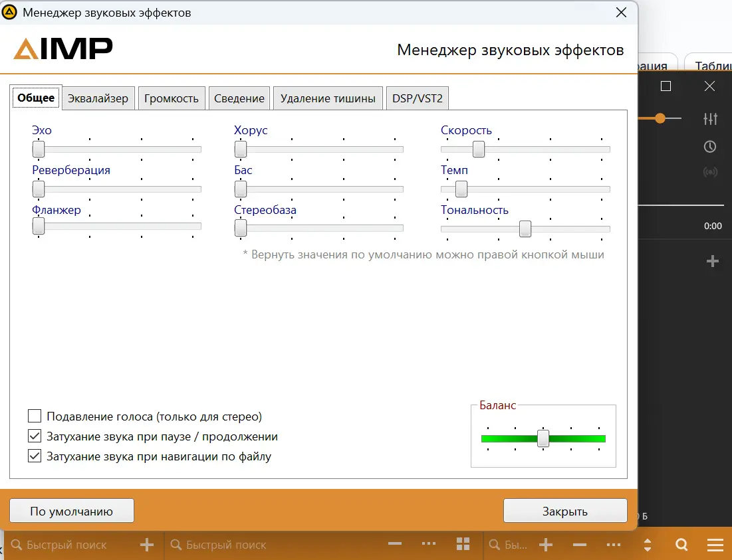This screenshot has height=560, width=732.
Task: Click the Закрыть button
Action: 565,511
